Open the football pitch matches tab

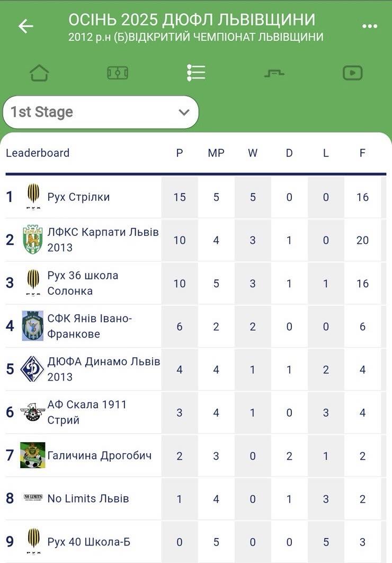pyautogui.click(x=118, y=73)
